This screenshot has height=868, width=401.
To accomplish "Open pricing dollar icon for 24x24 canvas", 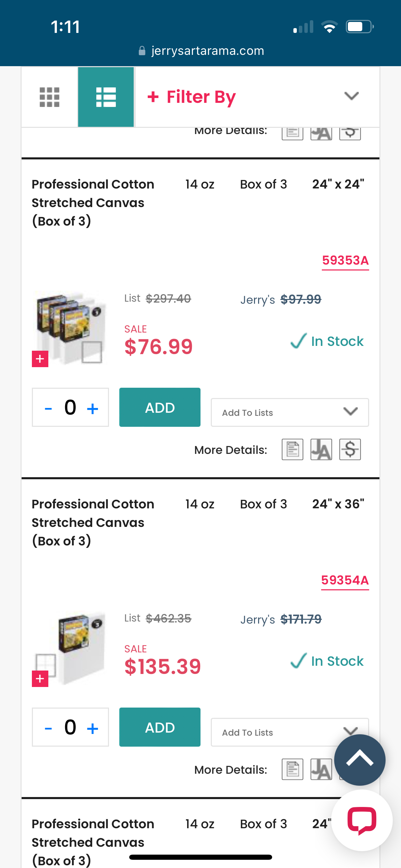I will pos(350,449).
